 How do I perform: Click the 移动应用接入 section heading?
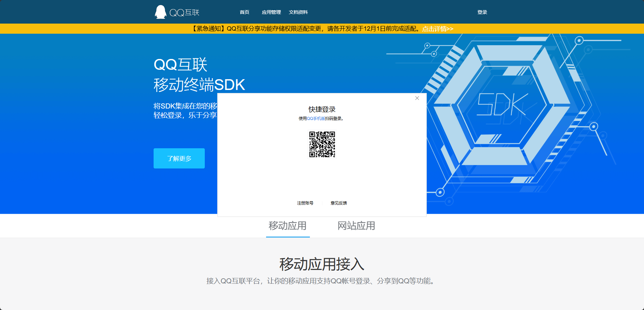coord(322,264)
